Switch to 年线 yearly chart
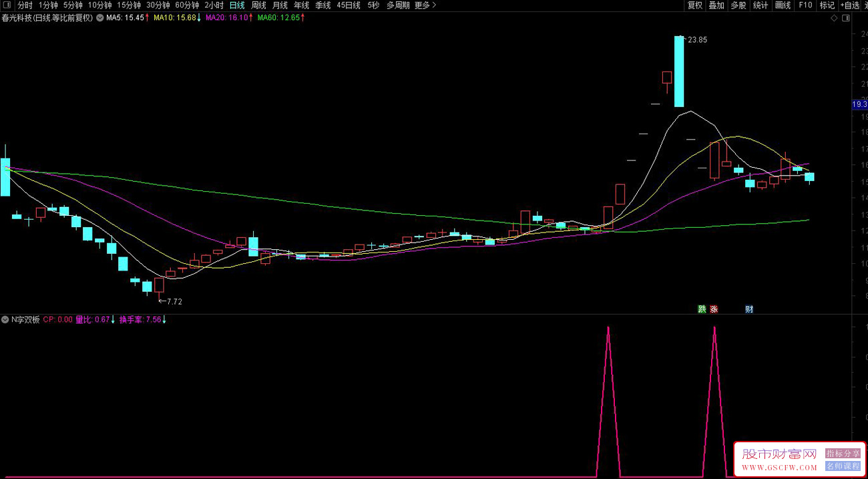The image size is (868, 479). pos(302,5)
